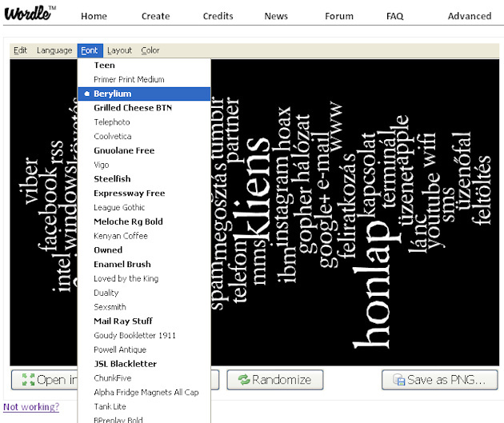
Task: Choose the Grilled Cheese BTN font
Action: pos(144,108)
